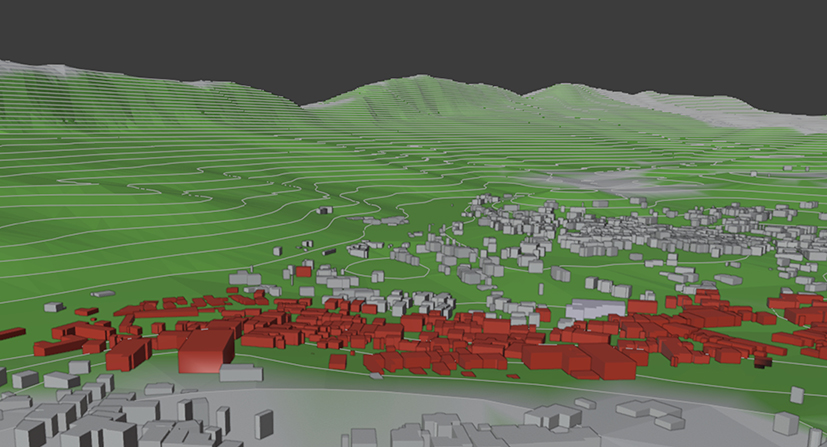827x447 pixels.
Task: Select the isolated red building at left edge
Action: click(x=11, y=333)
